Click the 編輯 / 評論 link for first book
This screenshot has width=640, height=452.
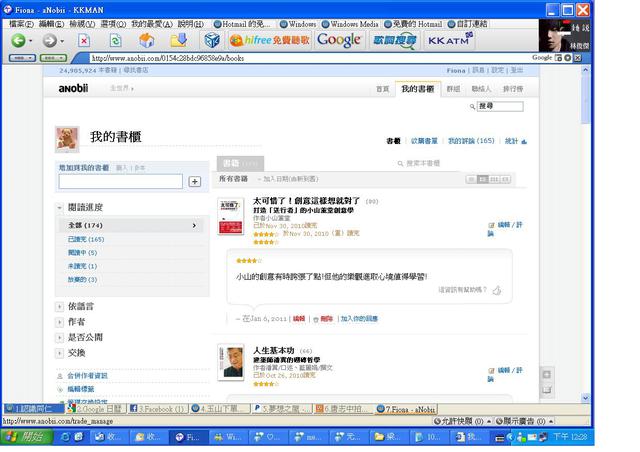(x=508, y=225)
